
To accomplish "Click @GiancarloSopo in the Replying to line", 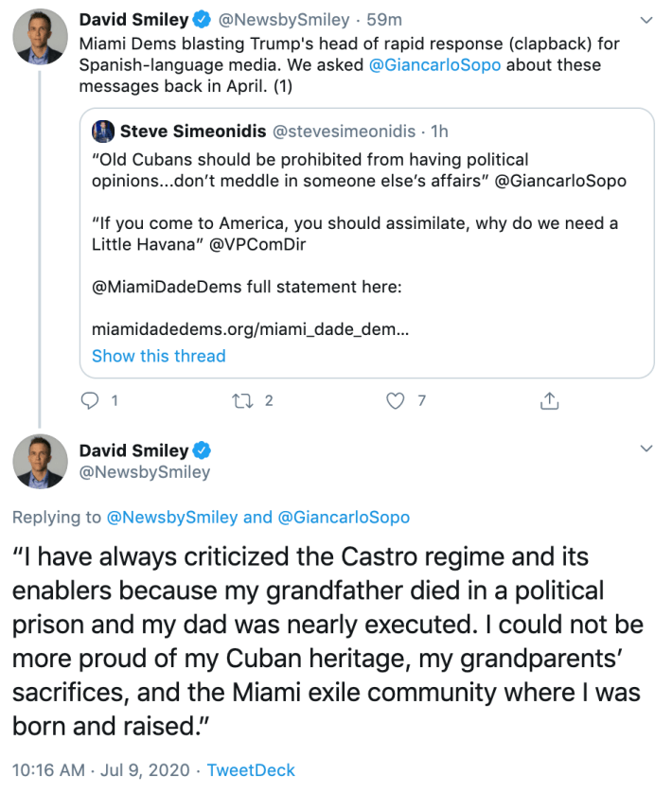I will point(343,517).
